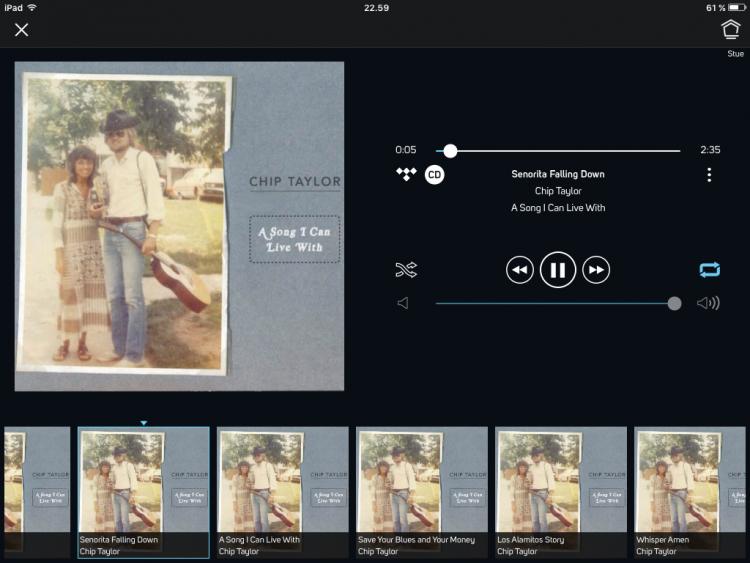Click the artist name under the song title
750x563 pixels.
(558, 191)
